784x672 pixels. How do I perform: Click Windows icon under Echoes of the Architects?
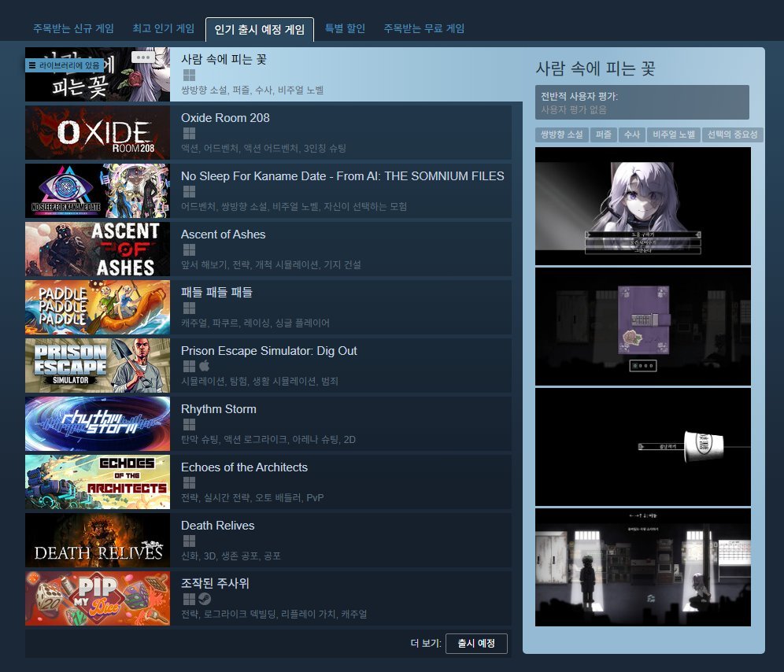[x=189, y=483]
